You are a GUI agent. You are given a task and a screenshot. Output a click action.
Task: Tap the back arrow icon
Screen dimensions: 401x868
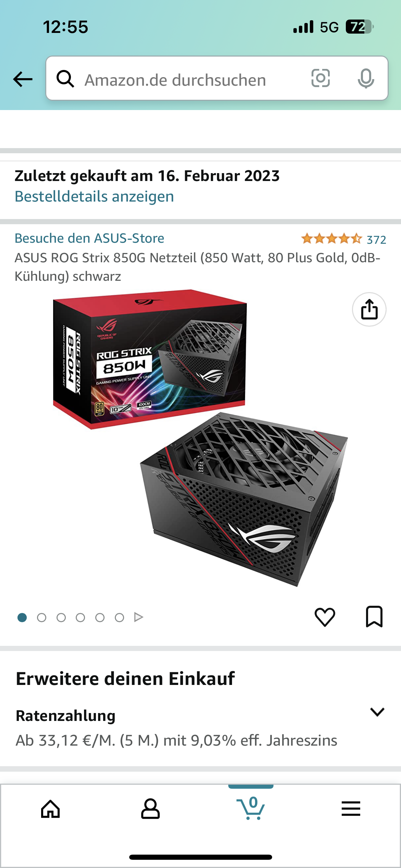click(23, 79)
